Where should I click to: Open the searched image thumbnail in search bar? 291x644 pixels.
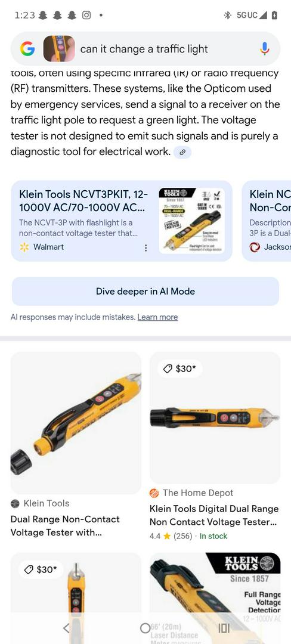59,49
